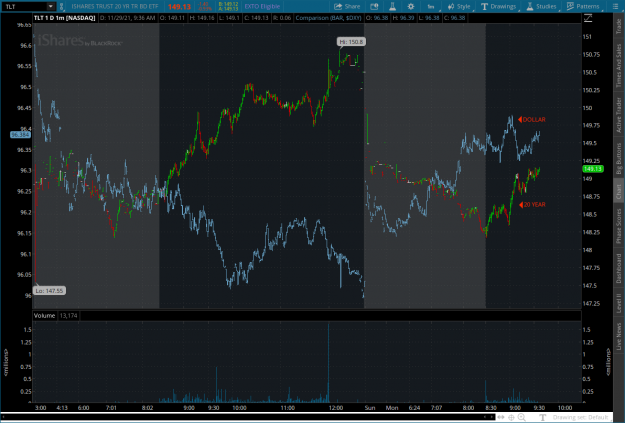The image size is (625, 423).
Task: Open chart settings gear icon
Action: click(x=411, y=6)
